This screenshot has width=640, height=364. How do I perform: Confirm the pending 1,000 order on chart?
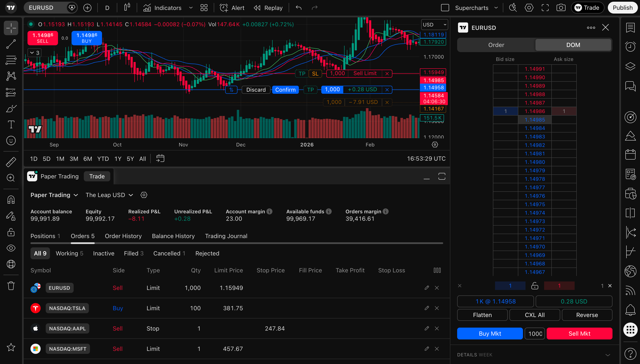[285, 90]
